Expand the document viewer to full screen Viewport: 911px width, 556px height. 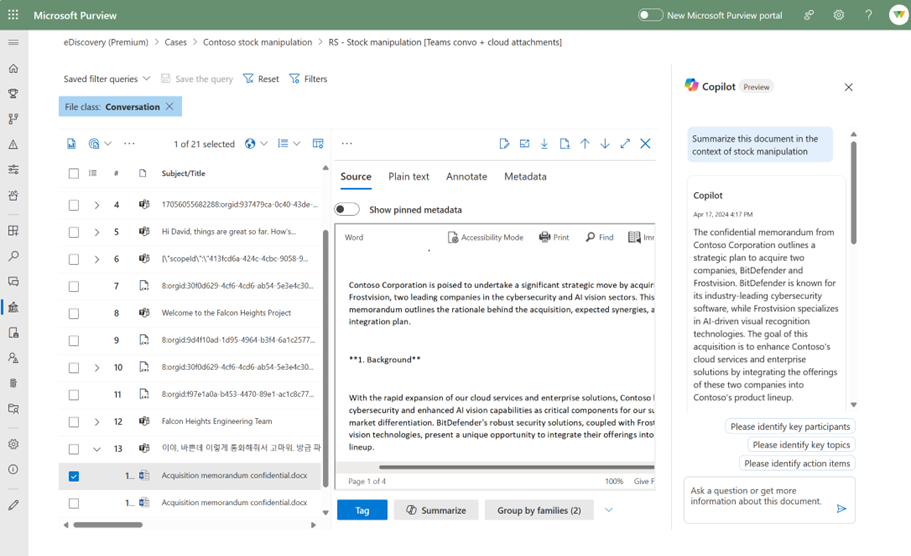click(x=625, y=144)
